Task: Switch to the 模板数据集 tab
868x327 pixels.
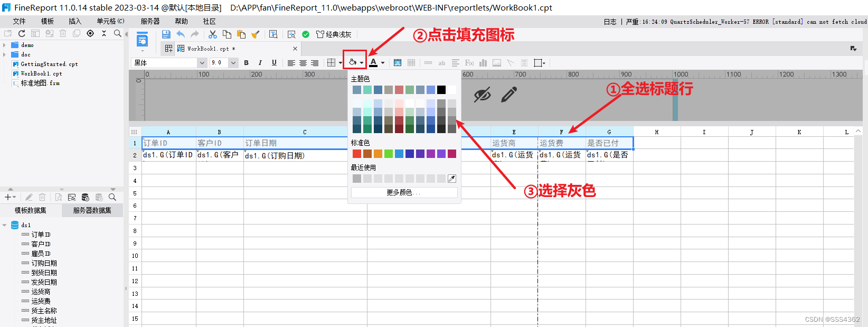Action: click(31, 210)
